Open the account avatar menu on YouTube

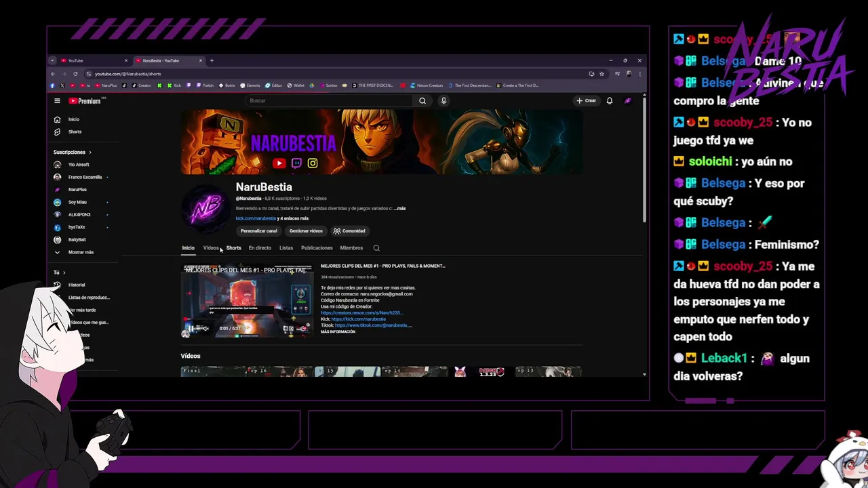click(x=628, y=100)
